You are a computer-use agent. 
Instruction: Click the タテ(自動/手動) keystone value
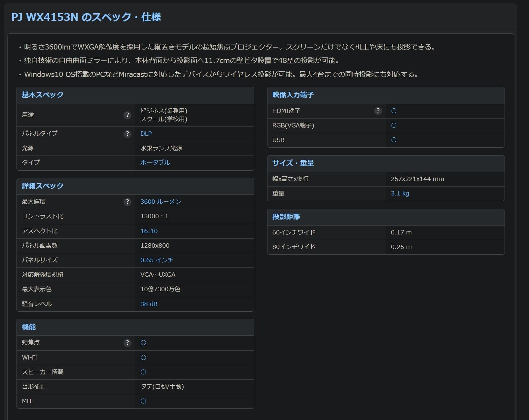click(x=162, y=387)
